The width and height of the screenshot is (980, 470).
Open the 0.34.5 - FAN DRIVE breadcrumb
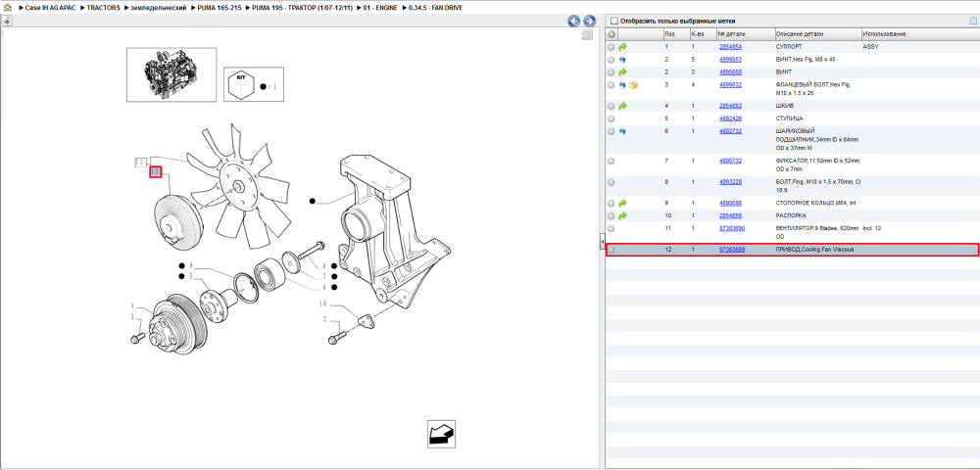click(436, 6)
